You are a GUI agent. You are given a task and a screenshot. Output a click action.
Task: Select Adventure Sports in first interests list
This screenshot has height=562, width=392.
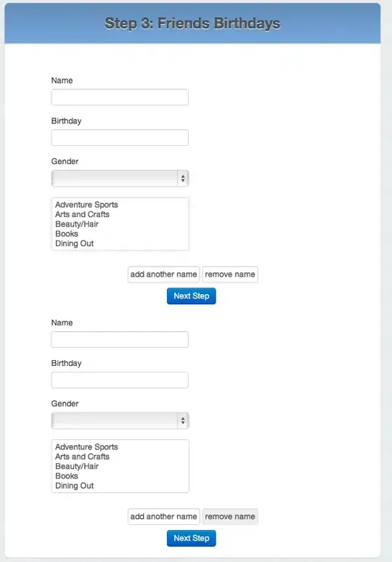point(86,205)
